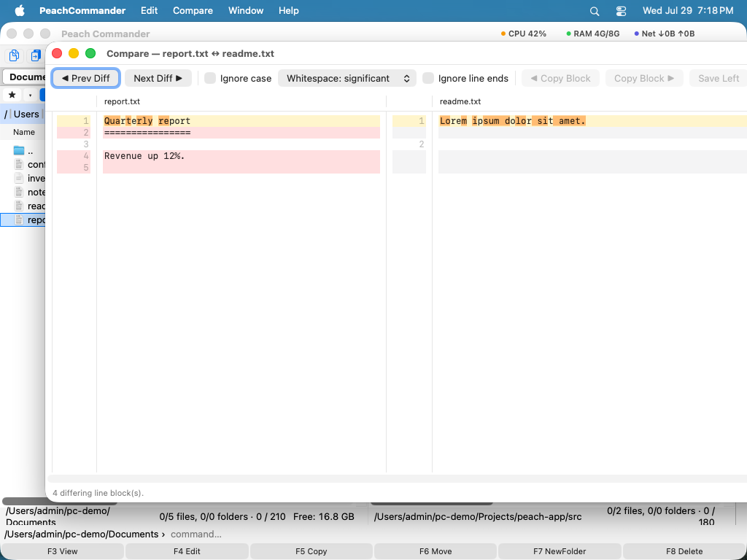This screenshot has height=560, width=747.
Task: Click the F8 Delete button
Action: [684, 551]
